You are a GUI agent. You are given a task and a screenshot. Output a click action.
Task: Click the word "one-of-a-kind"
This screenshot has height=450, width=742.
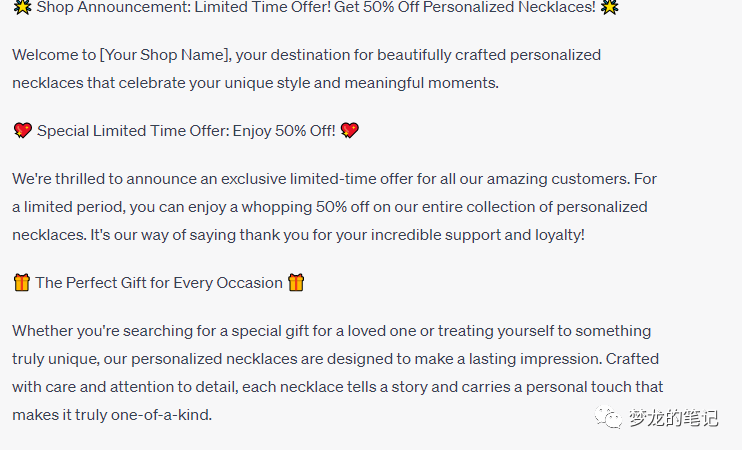pyautogui.click(x=164, y=415)
